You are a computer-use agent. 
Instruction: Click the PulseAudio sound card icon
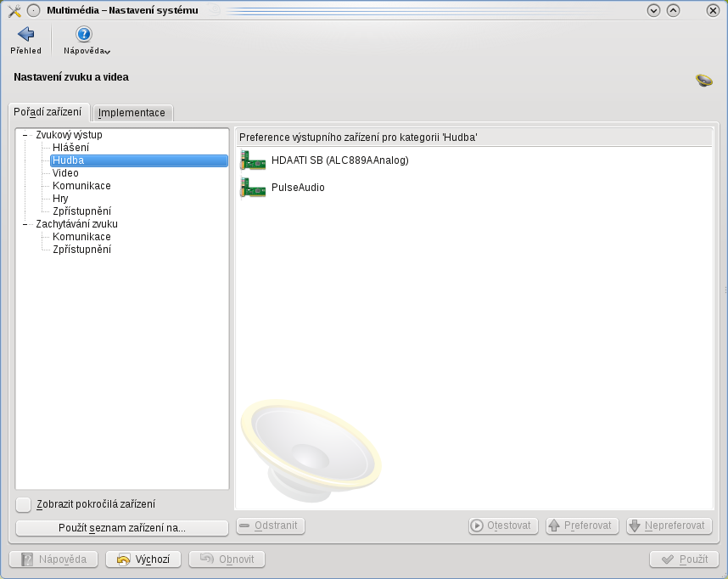253,188
